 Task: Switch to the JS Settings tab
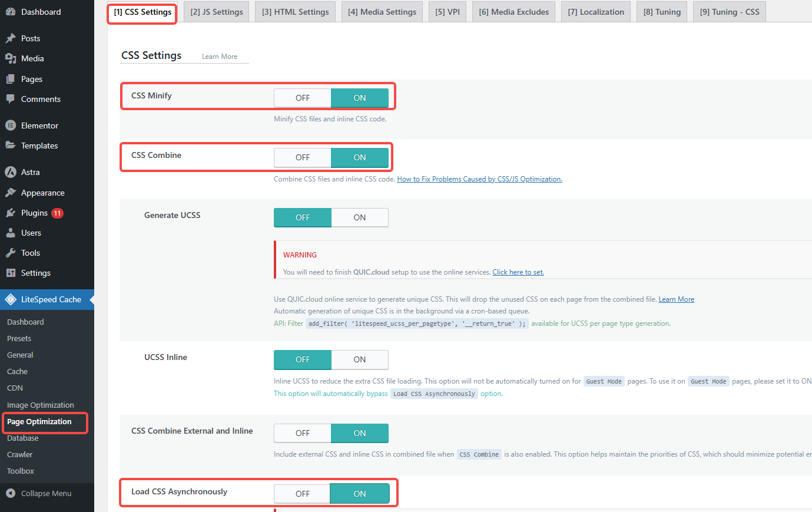point(216,11)
